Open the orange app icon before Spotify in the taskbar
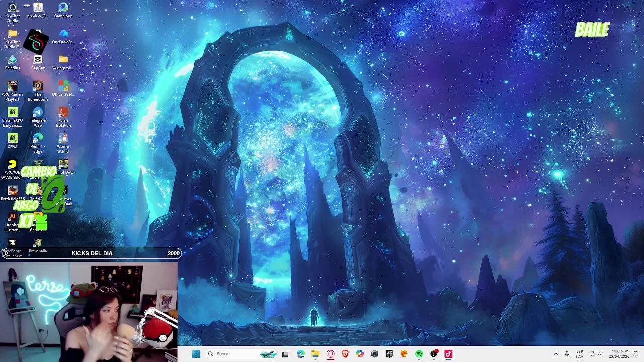Image resolution: width=644 pixels, height=362 pixels. (x=404, y=354)
